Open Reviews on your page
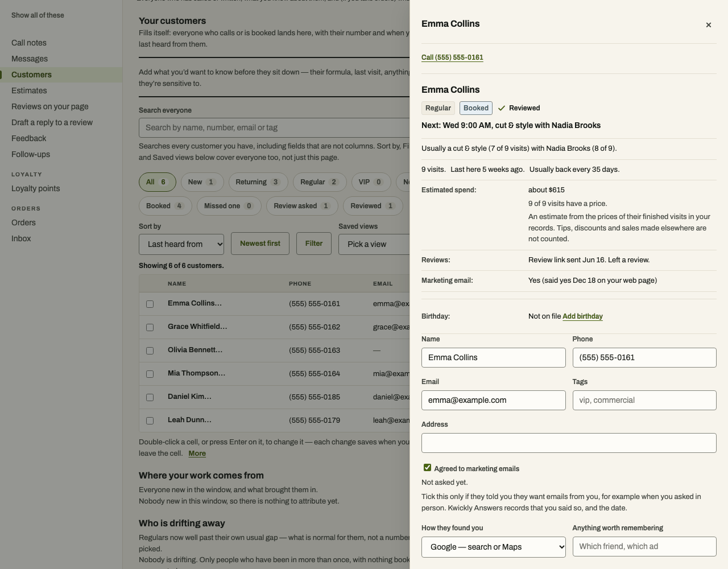The height and width of the screenshot is (569, 728). [x=50, y=106]
